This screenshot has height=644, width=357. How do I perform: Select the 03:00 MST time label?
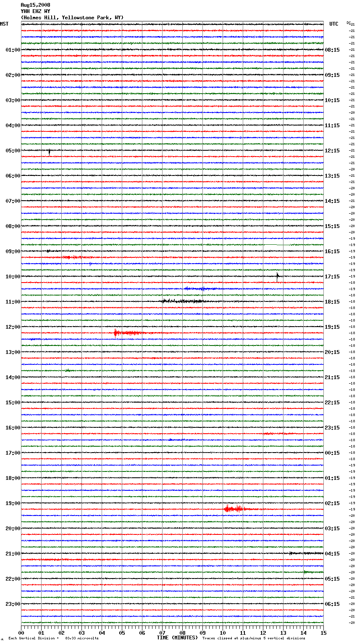[x=13, y=100]
